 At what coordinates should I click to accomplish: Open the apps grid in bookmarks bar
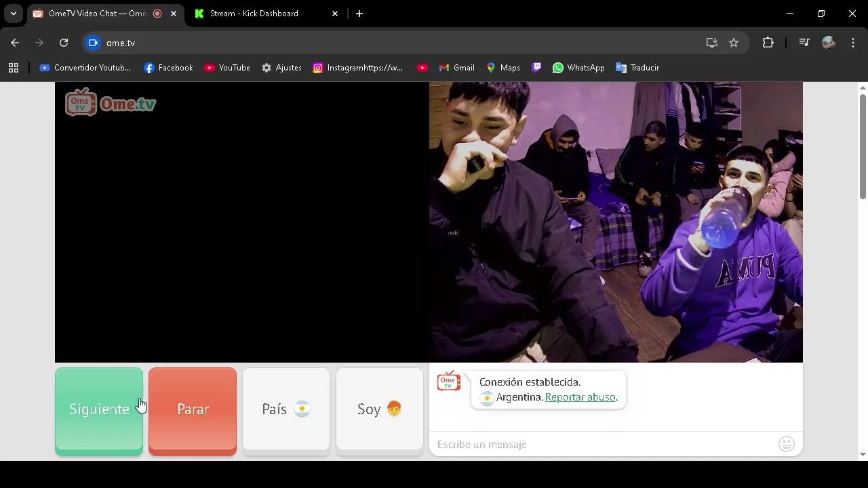click(x=14, y=68)
